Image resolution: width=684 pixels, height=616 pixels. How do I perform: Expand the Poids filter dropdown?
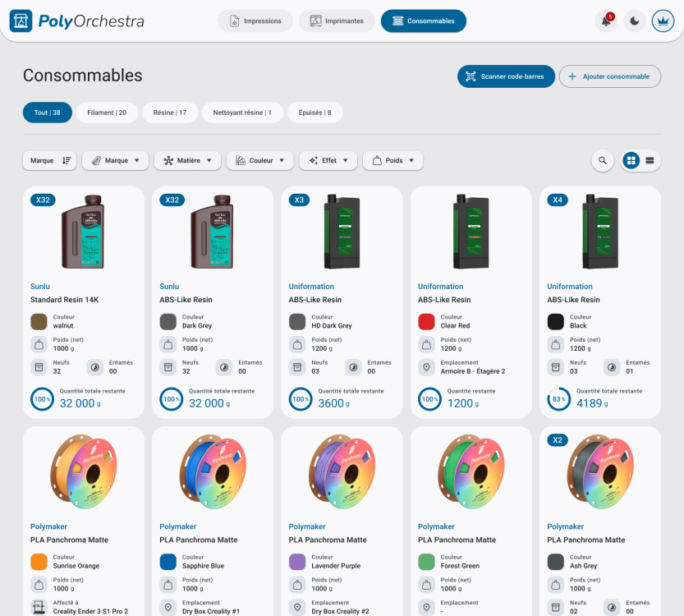pos(393,160)
